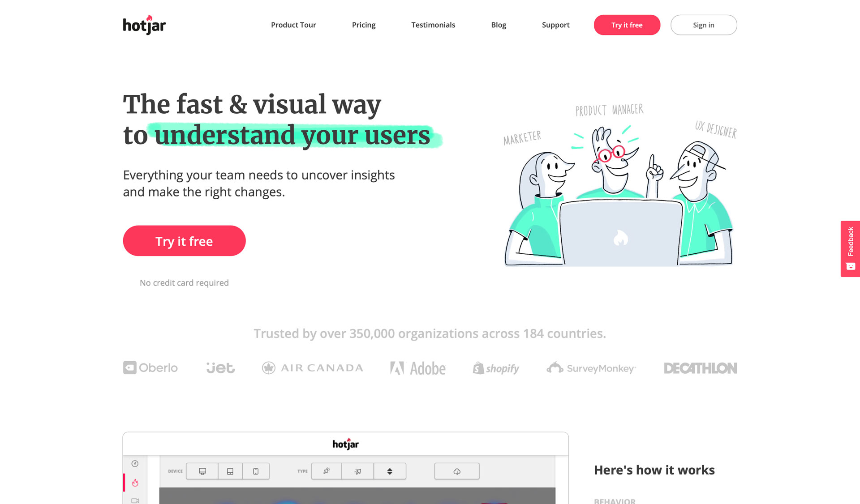This screenshot has height=504, width=860.
Task: Select the desktop device icon
Action: [202, 471]
